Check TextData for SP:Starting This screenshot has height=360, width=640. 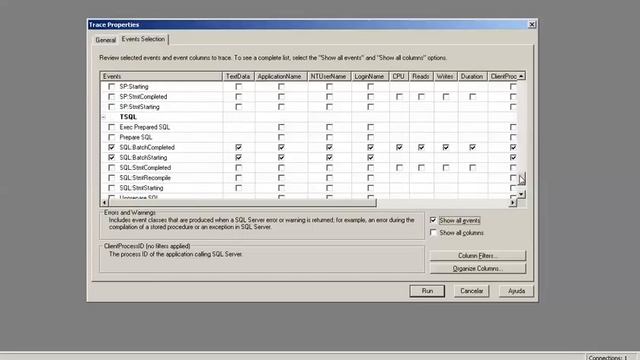coord(238,87)
